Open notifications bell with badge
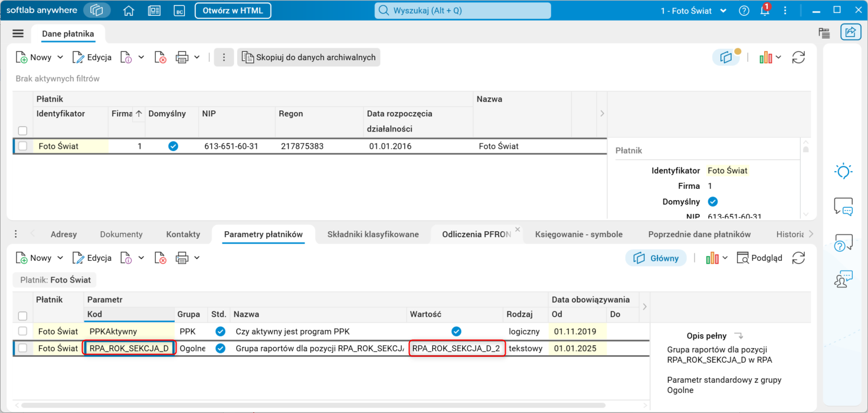 pos(765,10)
